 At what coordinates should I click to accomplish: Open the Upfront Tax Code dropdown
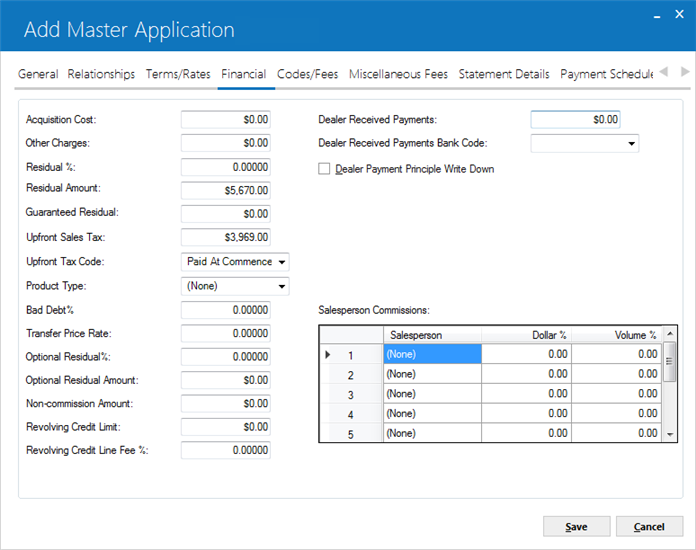(x=281, y=262)
